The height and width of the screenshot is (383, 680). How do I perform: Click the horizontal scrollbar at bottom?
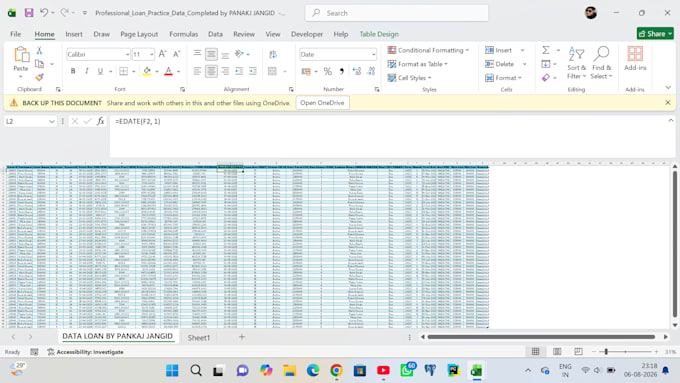pos(541,337)
